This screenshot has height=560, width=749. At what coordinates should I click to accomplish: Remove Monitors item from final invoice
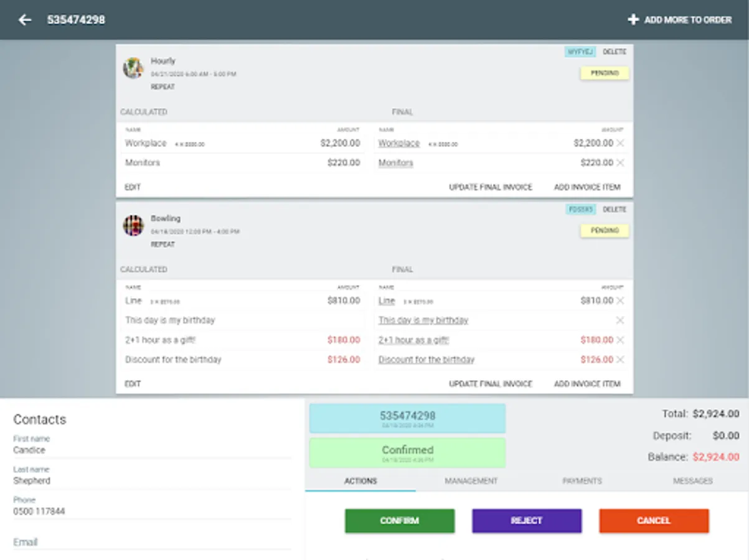pyautogui.click(x=620, y=162)
